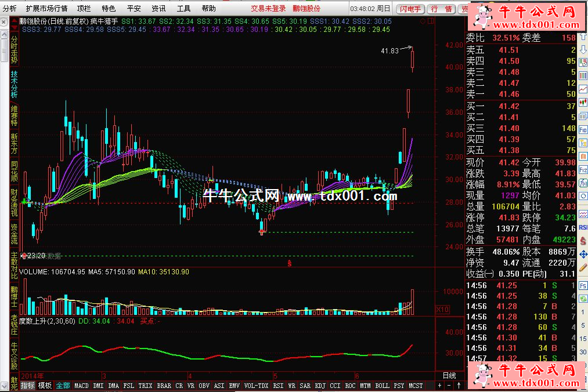
Task: Open the checklist report icon in right toolbar
Action: click(x=583, y=62)
